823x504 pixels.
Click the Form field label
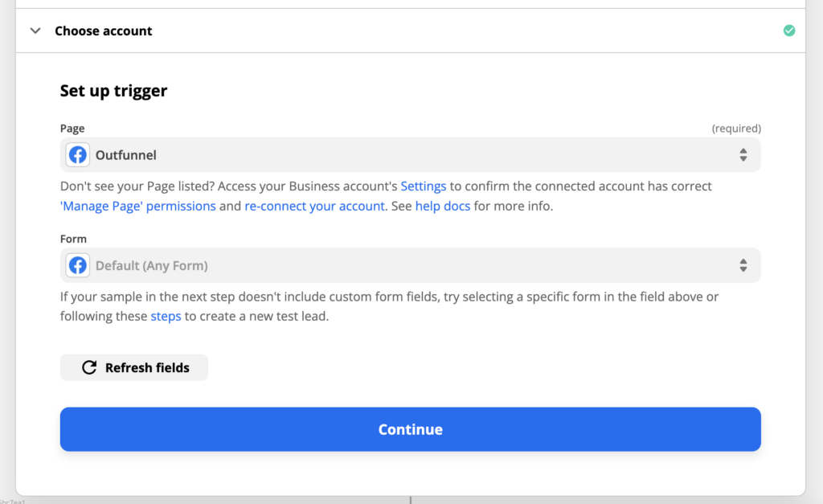point(73,239)
